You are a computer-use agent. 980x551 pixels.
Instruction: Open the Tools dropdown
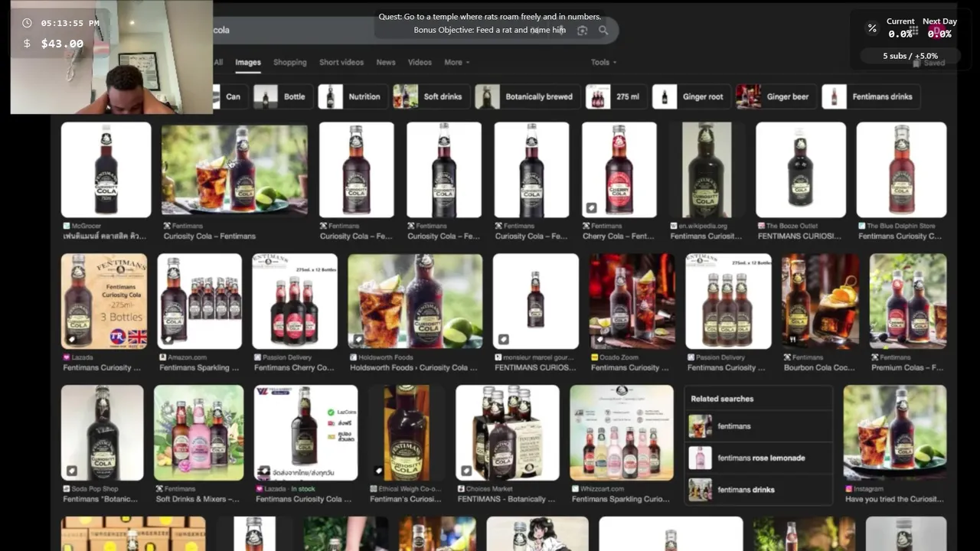(603, 62)
